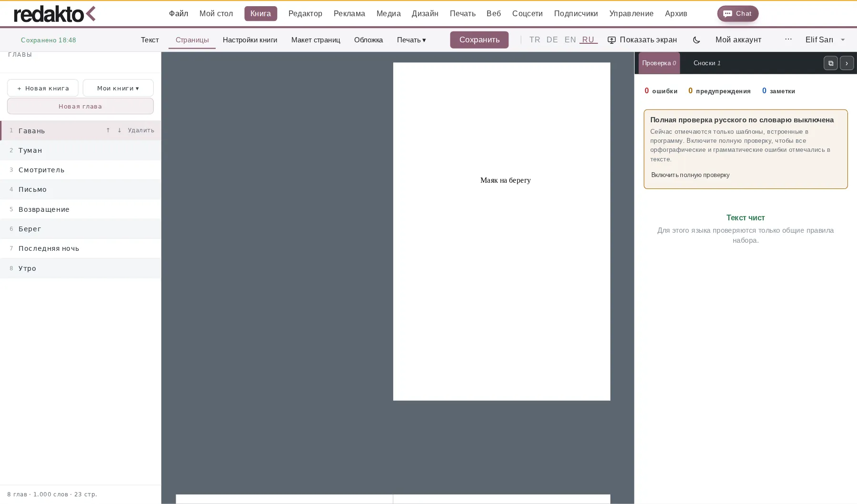Click Показать экран screen icon button
Viewport: 857px width, 504px height.
tap(642, 40)
